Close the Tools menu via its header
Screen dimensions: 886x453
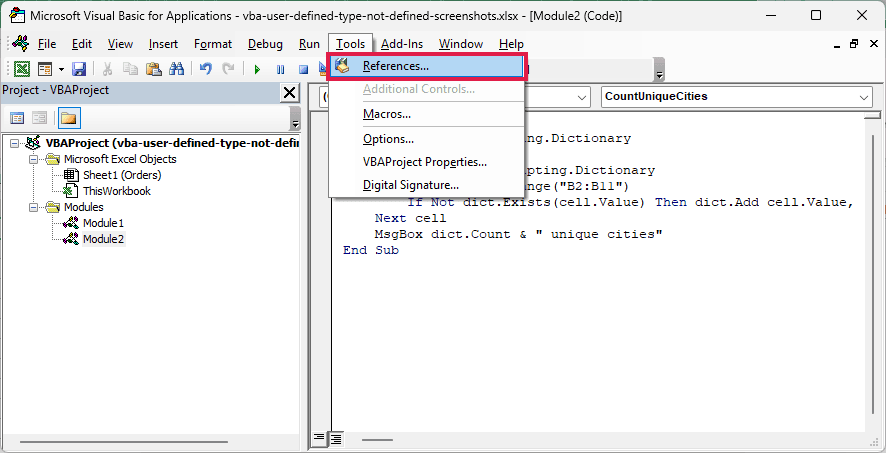(350, 44)
